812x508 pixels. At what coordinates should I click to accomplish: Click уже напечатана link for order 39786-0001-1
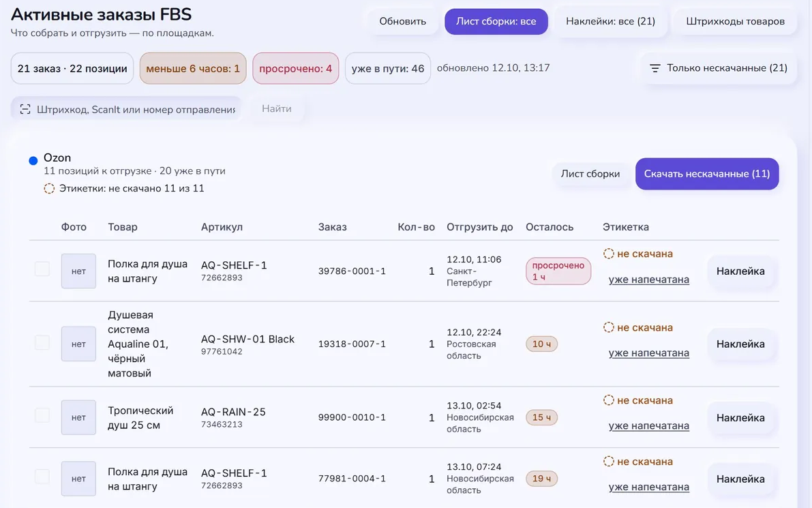tap(649, 280)
